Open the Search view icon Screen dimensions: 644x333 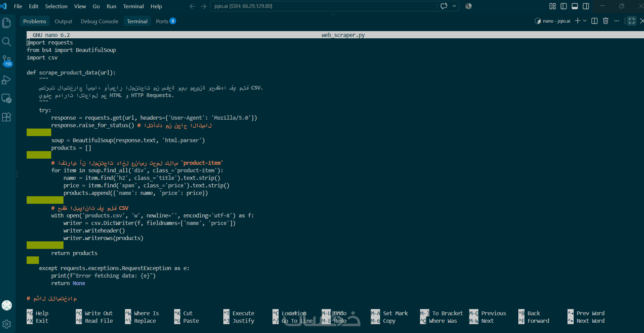pos(6,42)
